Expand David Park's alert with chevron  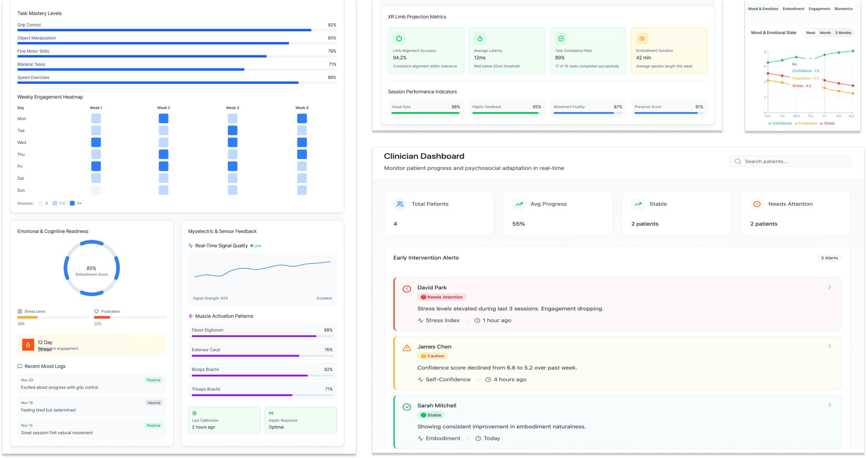[829, 287]
